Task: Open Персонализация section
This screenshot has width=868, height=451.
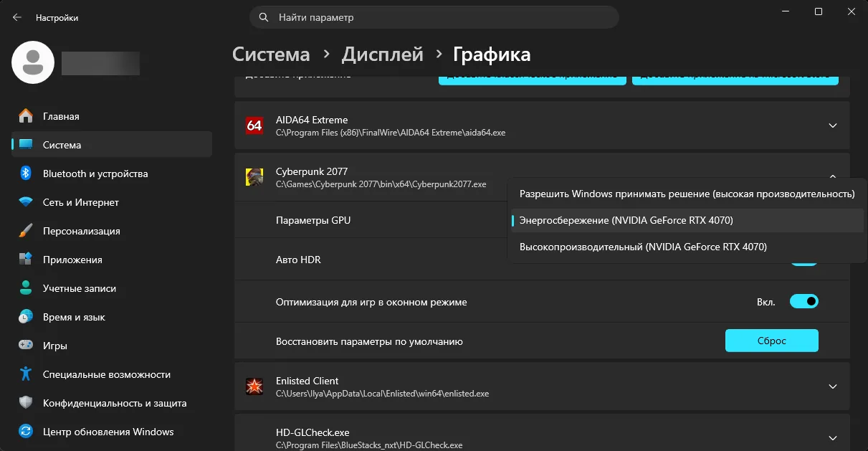Action: click(x=112, y=231)
